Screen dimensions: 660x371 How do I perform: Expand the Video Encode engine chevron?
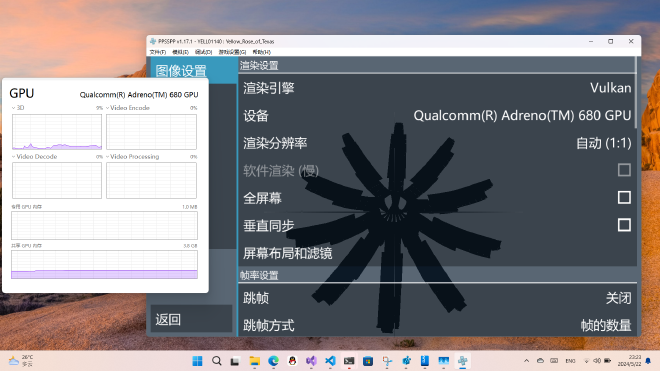pos(107,108)
